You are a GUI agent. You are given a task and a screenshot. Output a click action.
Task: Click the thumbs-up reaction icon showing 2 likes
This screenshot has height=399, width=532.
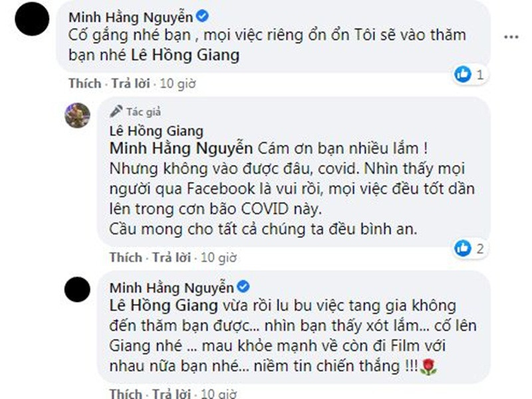click(462, 247)
